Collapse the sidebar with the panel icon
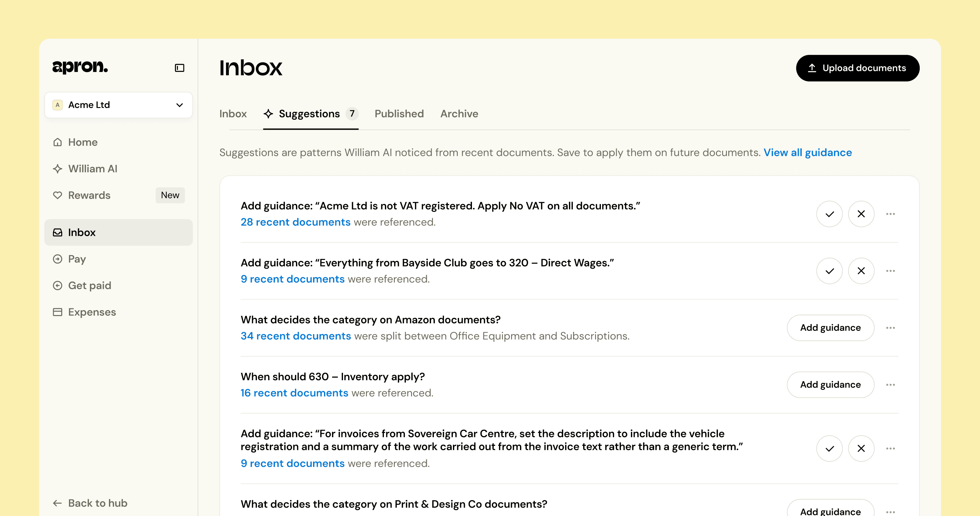 (x=180, y=68)
